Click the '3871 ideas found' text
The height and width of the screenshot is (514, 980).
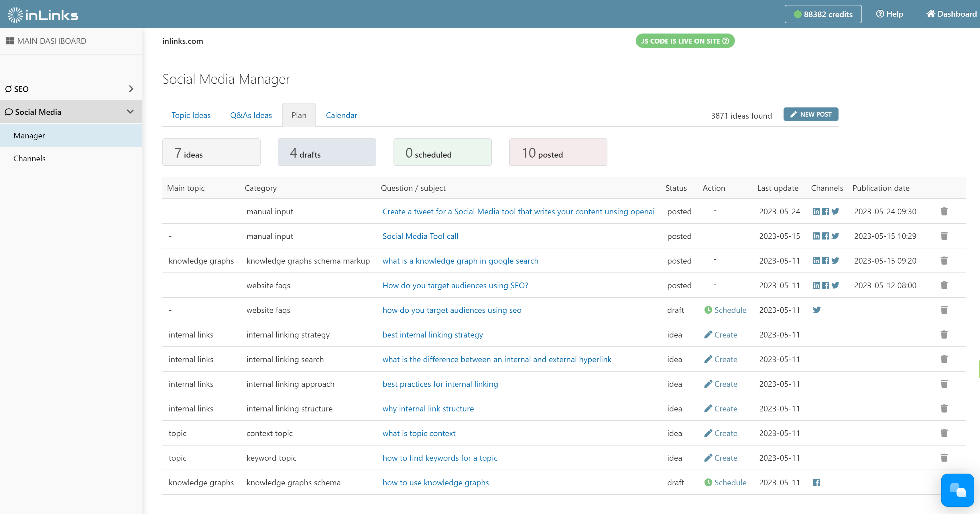click(741, 116)
